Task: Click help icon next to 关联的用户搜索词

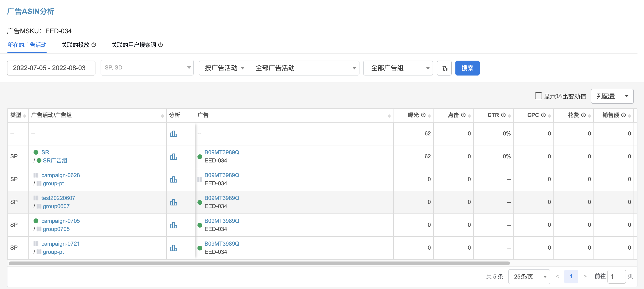Action: 160,45
